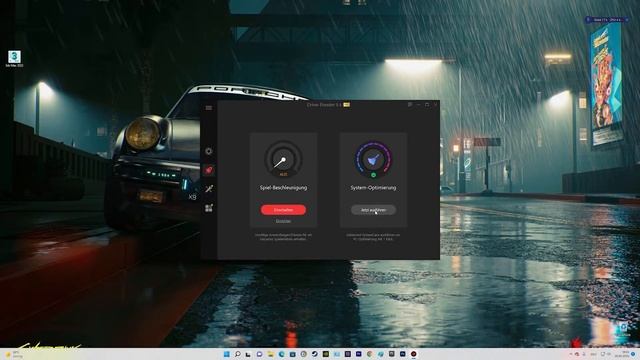This screenshot has height=360, width=640.
Task: Open the hamburger menu in Driver Booster
Action: 209,108
